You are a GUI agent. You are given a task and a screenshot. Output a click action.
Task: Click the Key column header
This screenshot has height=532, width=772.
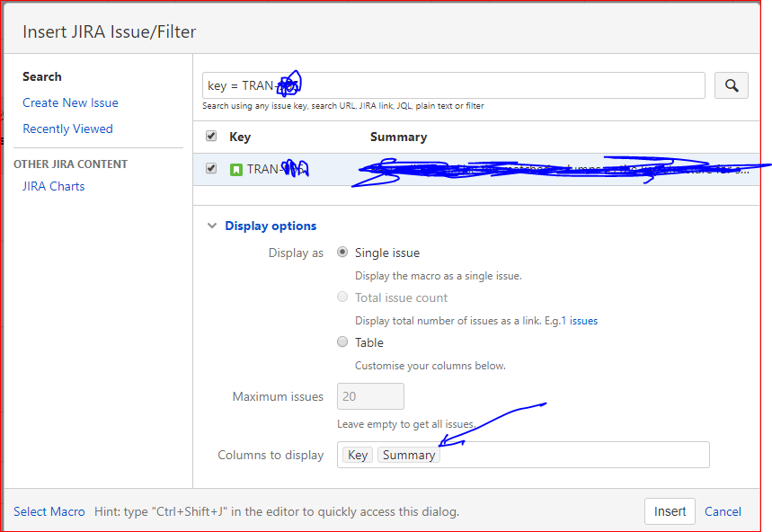tap(240, 137)
